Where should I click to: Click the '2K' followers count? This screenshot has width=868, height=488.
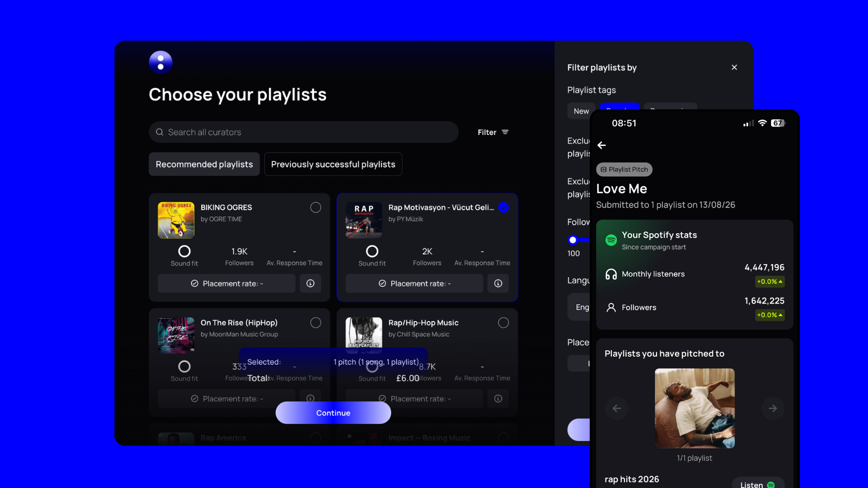[427, 252]
